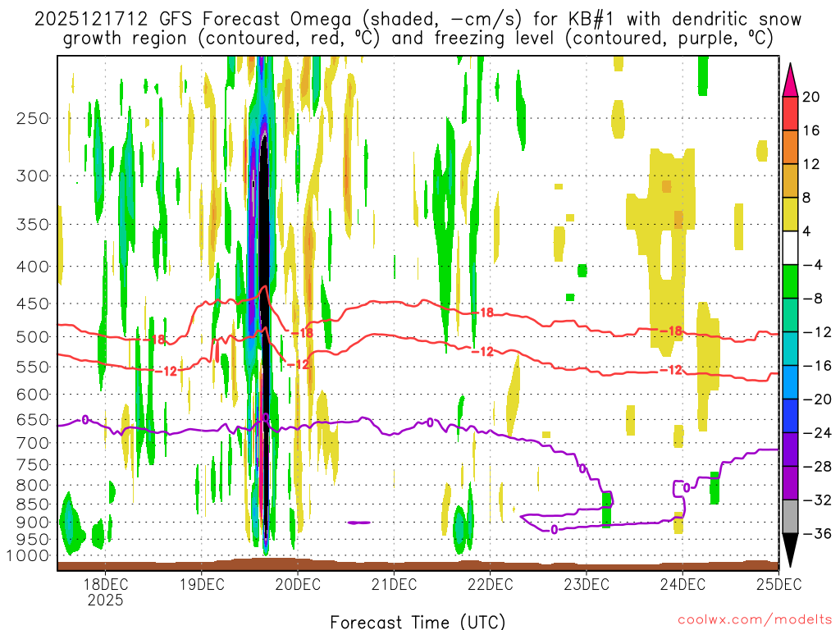Click the 25DEC time axis label

pyautogui.click(x=778, y=583)
